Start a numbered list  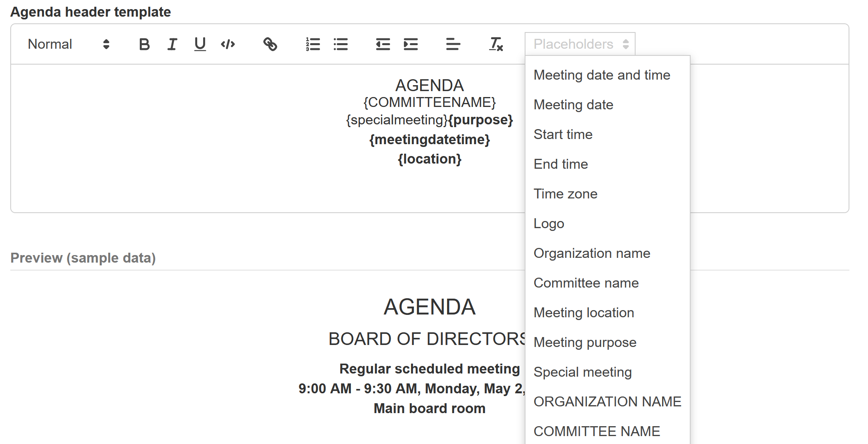313,44
